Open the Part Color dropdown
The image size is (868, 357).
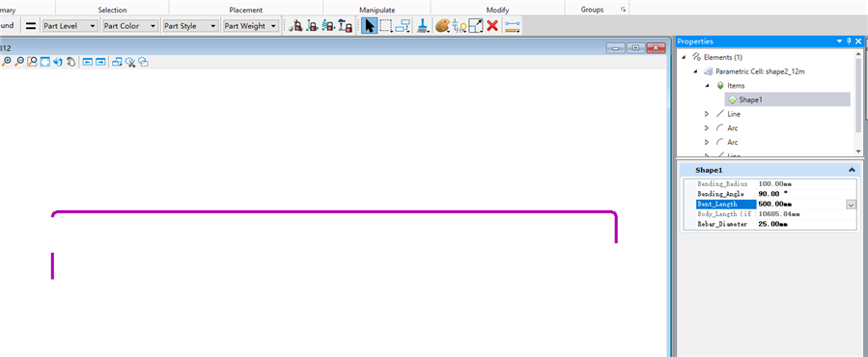pyautogui.click(x=130, y=25)
